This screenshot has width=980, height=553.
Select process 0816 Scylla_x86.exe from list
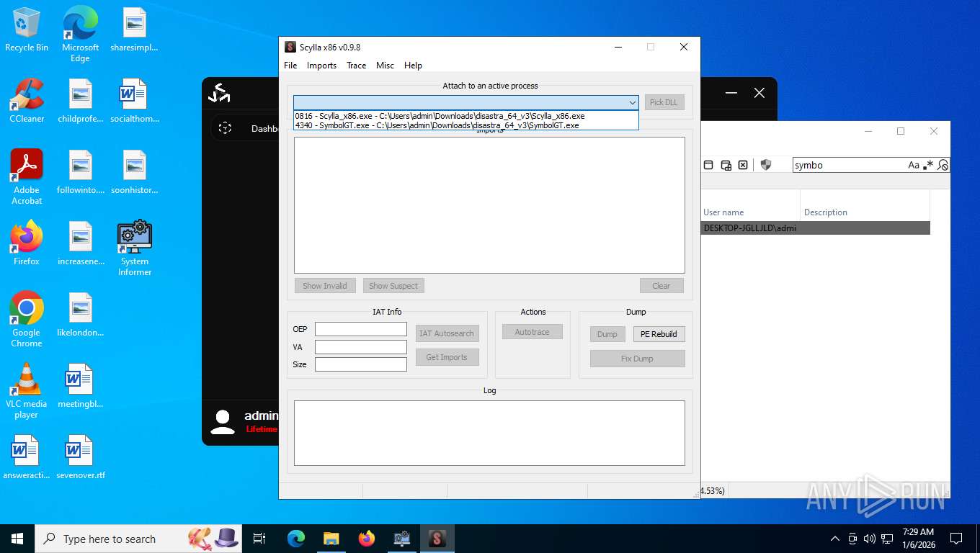pyautogui.click(x=465, y=116)
